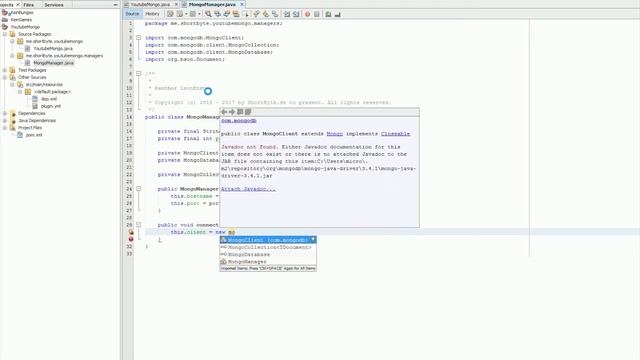Image resolution: width=640 pixels, height=360 pixels.
Task: Click Shift Line Left toolbar icon
Action: pos(287,14)
